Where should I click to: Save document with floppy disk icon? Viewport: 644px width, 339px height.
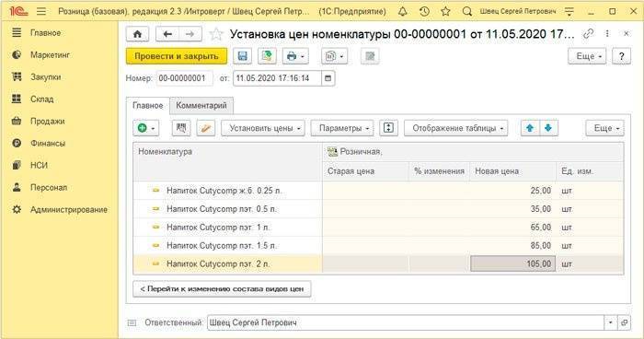242,56
